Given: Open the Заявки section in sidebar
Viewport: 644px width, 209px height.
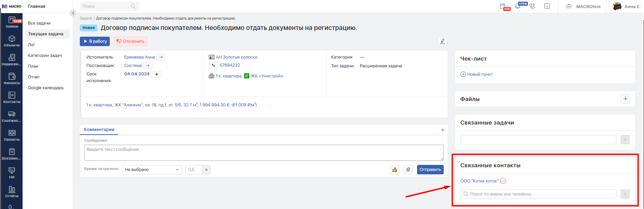Looking at the screenshot, I should pos(12,22).
